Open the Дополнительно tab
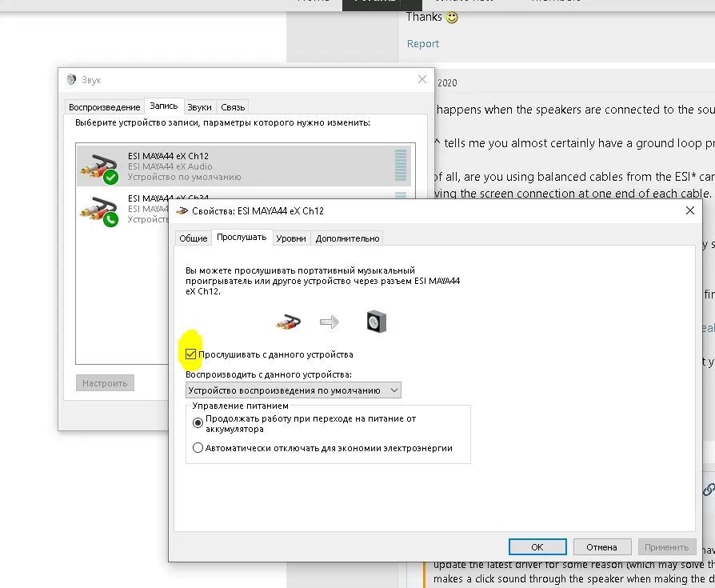The height and width of the screenshot is (588, 715). click(347, 238)
